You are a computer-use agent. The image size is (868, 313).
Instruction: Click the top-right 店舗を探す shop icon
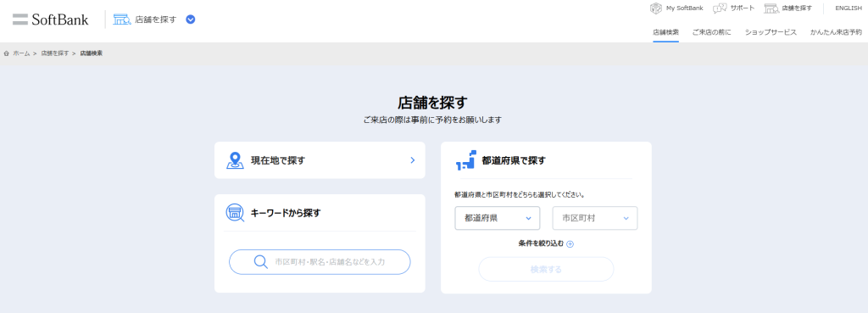(771, 8)
